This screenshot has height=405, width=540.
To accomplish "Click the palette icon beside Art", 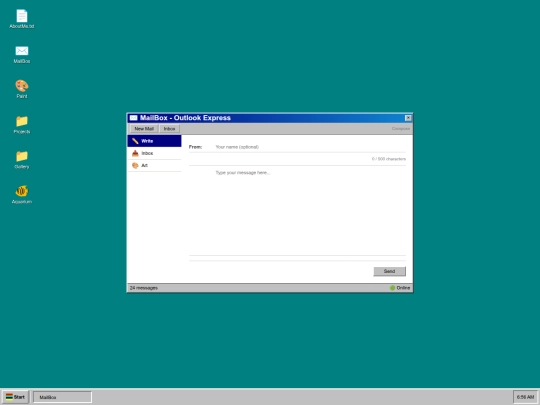I will tap(135, 166).
